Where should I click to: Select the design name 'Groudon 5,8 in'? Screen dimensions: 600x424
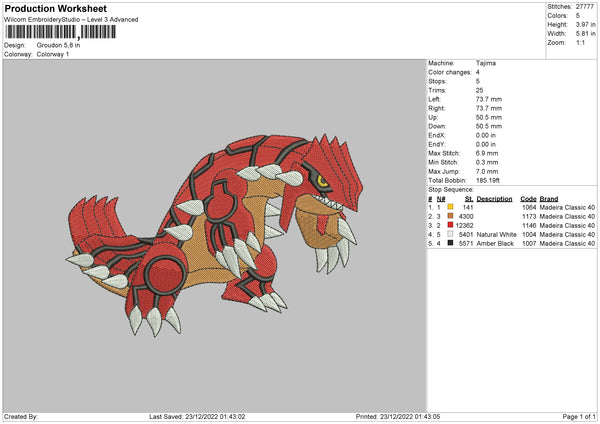[x=58, y=45]
